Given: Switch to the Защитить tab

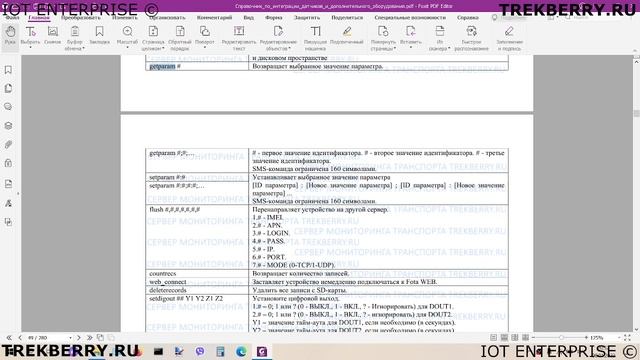Looking at the screenshot, I should [x=307, y=18].
